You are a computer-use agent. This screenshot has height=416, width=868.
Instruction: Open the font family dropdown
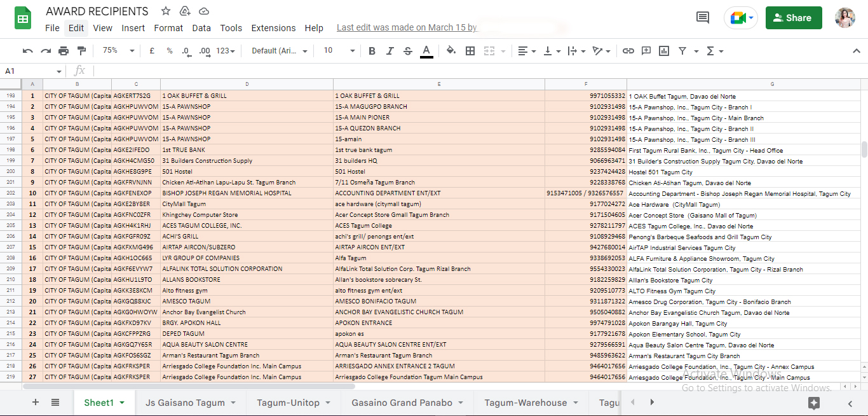[280, 51]
